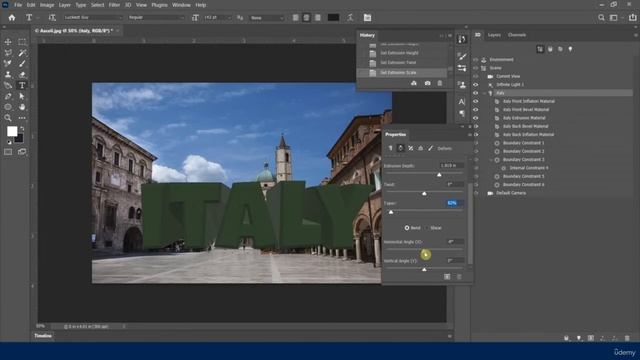Select the Hand tool
640x360 pixels.
tap(22, 107)
